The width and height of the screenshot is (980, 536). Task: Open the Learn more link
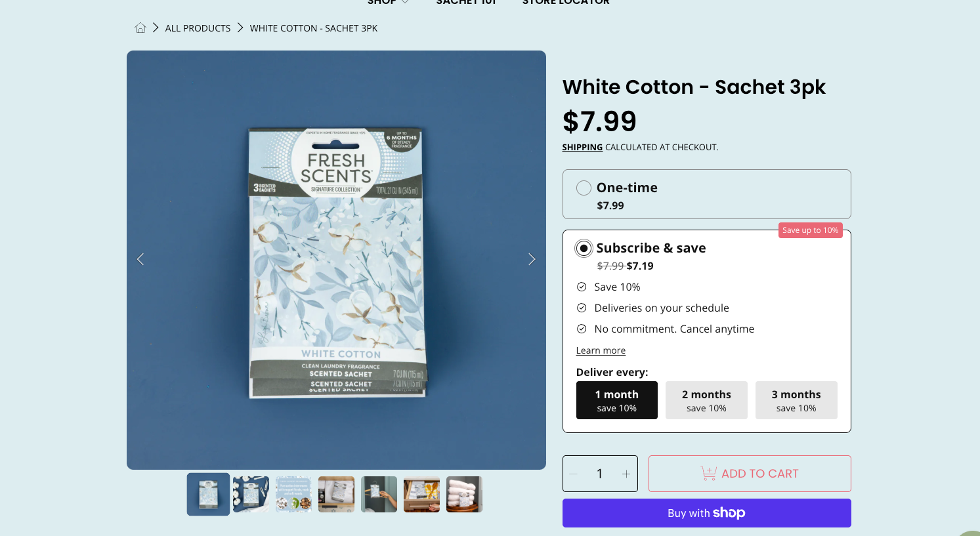coord(601,350)
